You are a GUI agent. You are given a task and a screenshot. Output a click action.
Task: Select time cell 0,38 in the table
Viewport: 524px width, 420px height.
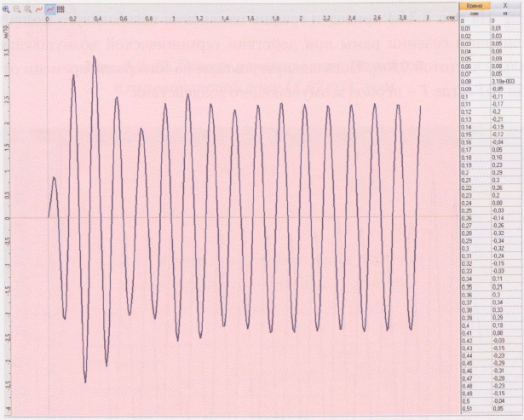tap(475, 310)
